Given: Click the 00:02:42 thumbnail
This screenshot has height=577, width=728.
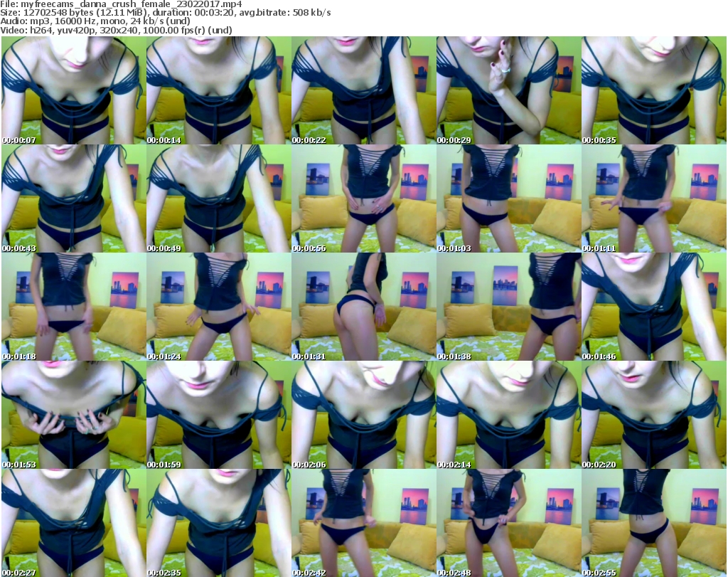Looking at the screenshot, I should [x=363, y=523].
